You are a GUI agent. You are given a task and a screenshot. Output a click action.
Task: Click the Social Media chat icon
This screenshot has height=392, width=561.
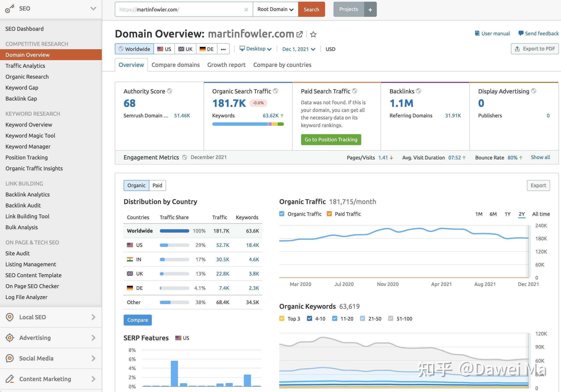click(9, 358)
